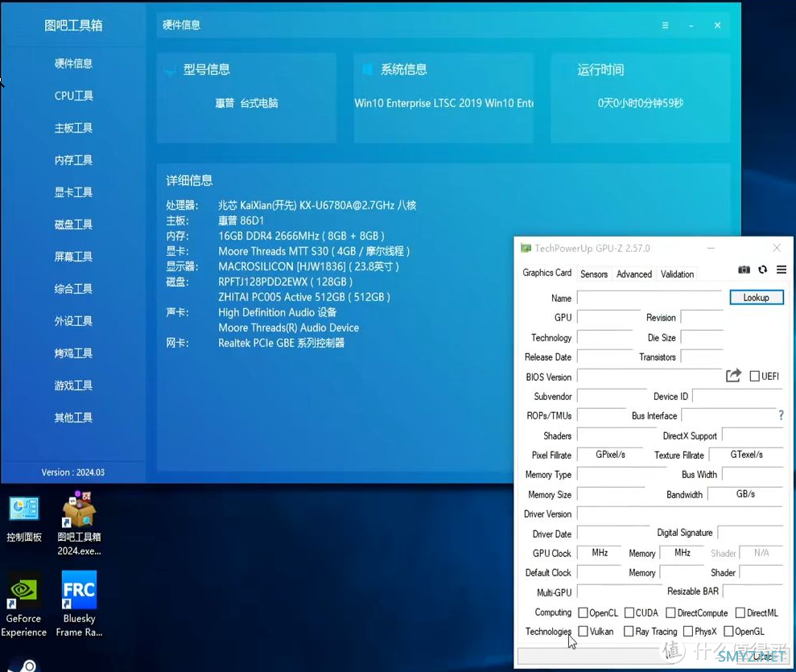
Task: Minimize the 图吧工具箱 window
Action: pyautogui.click(x=691, y=26)
